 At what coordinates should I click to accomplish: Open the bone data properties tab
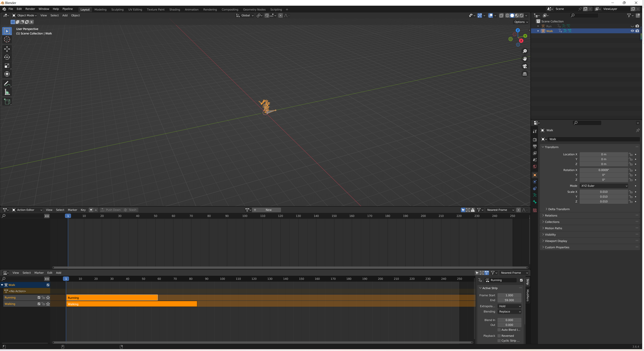point(535,202)
